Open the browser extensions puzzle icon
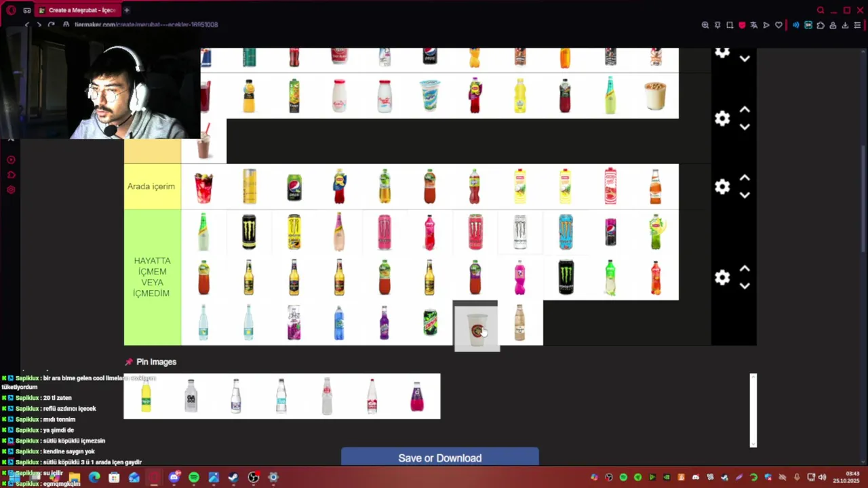 pos(821,25)
